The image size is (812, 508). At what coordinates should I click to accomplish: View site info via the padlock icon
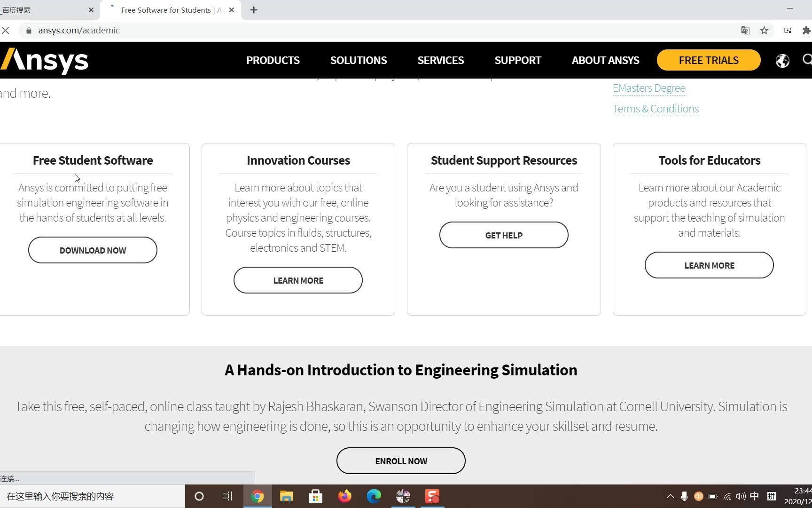[29, 31]
